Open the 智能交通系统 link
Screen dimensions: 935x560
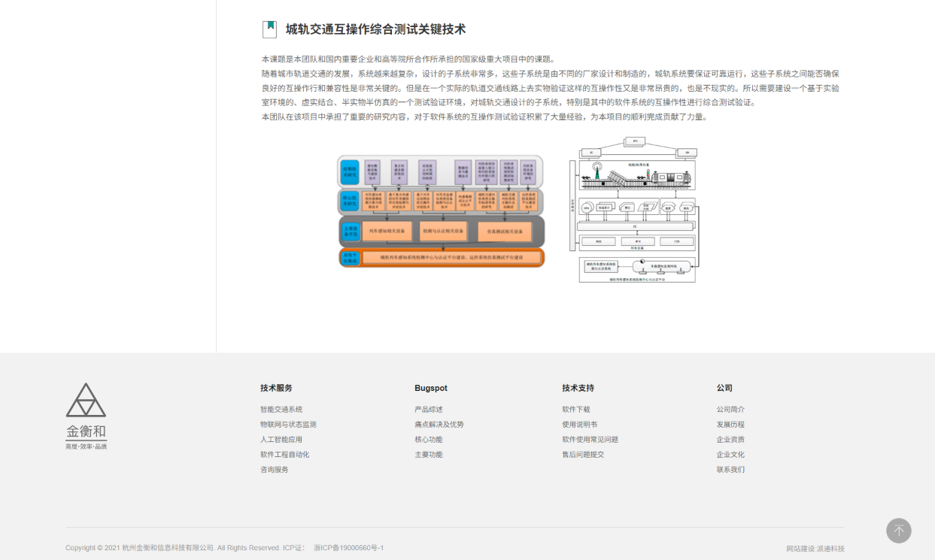[x=281, y=410]
